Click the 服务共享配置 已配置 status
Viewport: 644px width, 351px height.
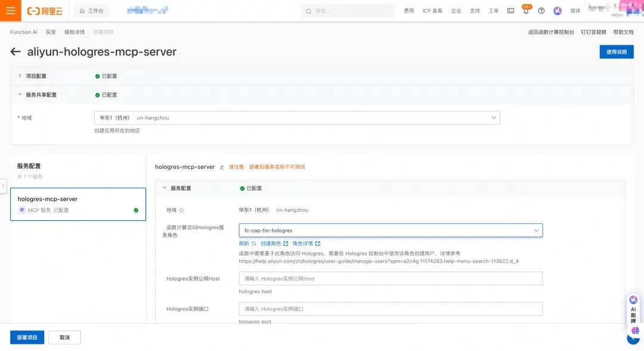click(x=106, y=95)
